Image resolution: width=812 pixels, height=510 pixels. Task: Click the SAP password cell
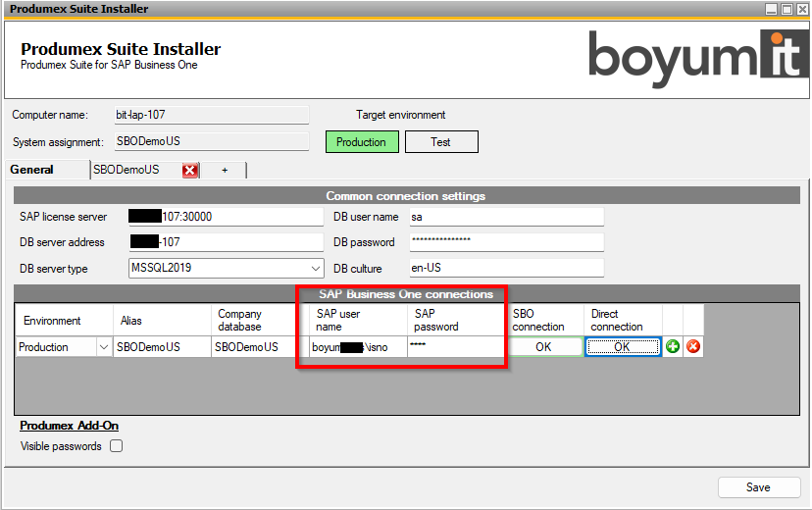point(456,347)
